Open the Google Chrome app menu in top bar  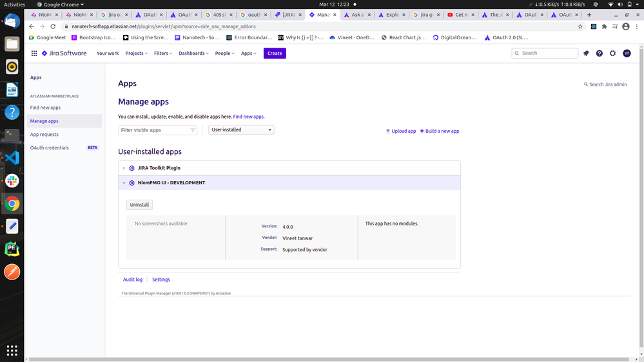[60, 5]
